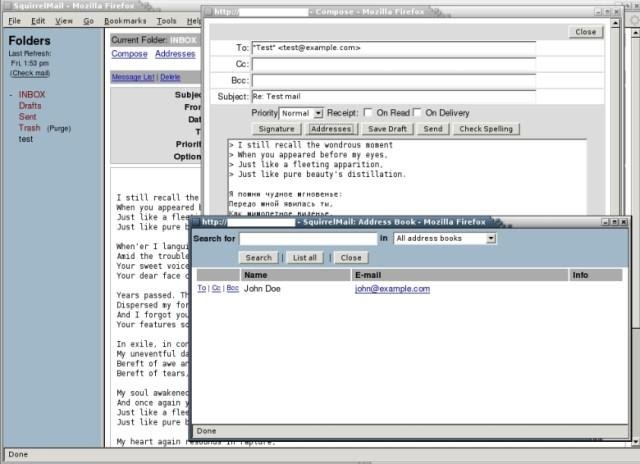Click the Check mail link

point(30,73)
